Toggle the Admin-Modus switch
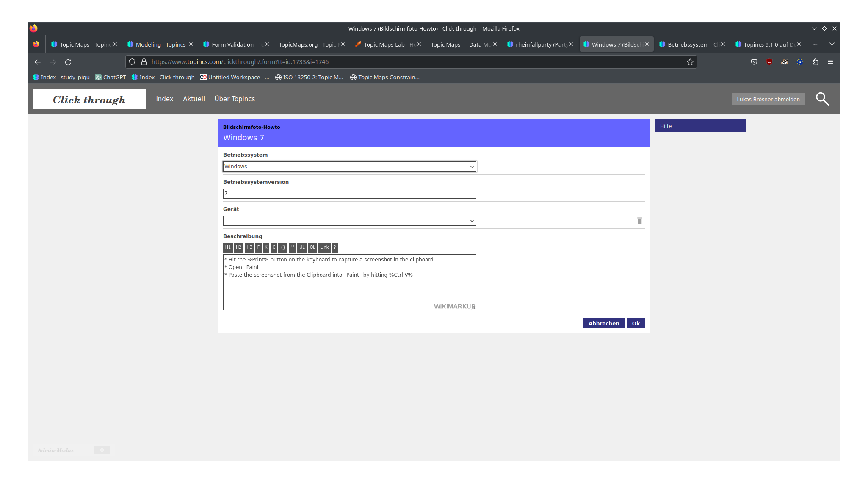Viewport: 868px width, 494px height. coord(94,450)
